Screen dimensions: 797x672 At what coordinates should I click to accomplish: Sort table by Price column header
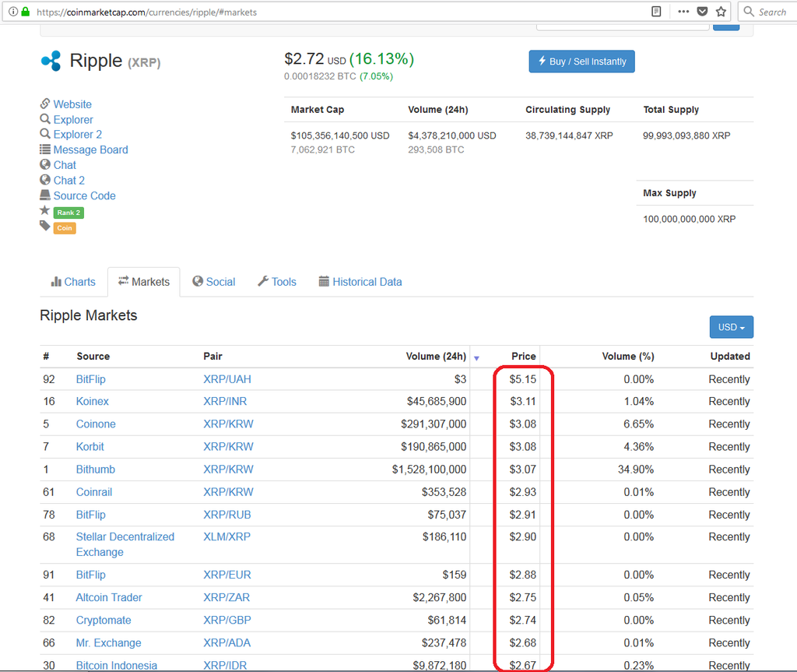[524, 356]
